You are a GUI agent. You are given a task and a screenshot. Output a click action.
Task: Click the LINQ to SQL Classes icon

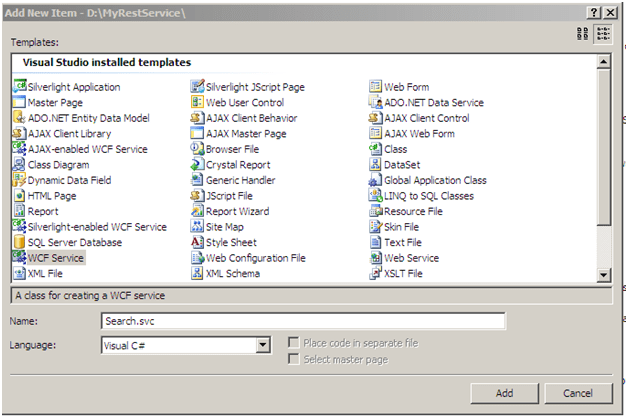(375, 196)
